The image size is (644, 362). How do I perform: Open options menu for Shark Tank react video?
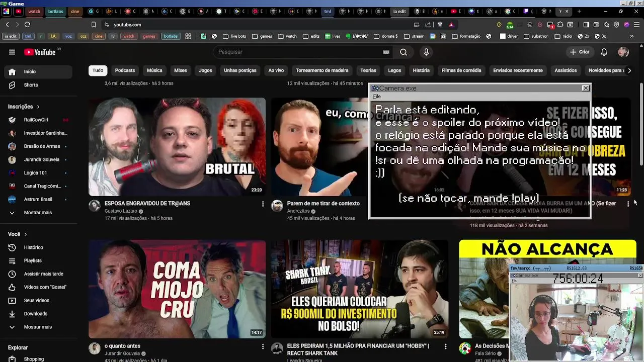[x=445, y=346]
